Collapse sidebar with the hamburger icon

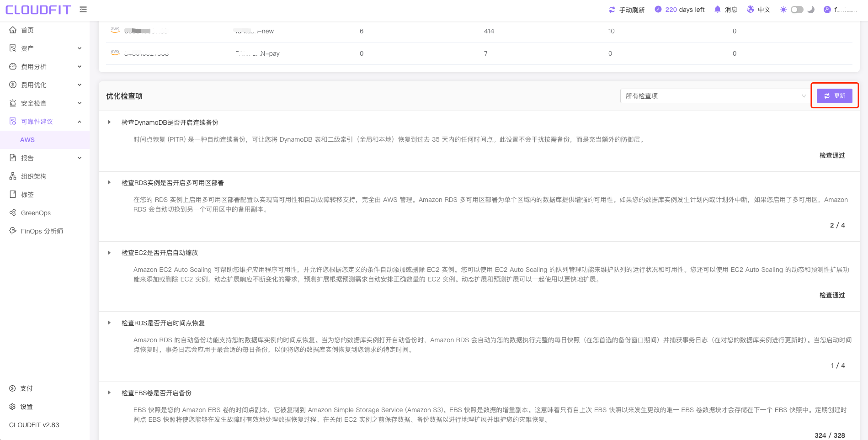click(83, 9)
